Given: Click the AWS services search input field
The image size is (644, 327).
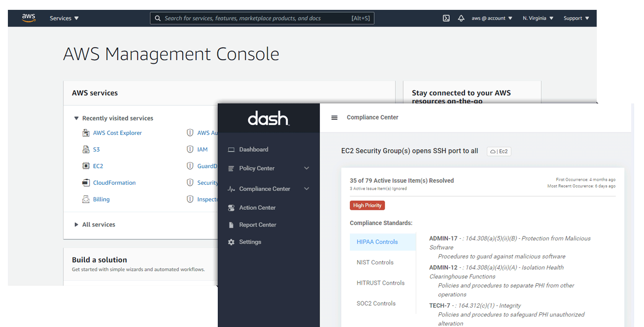Looking at the screenshot, I should pos(262,18).
